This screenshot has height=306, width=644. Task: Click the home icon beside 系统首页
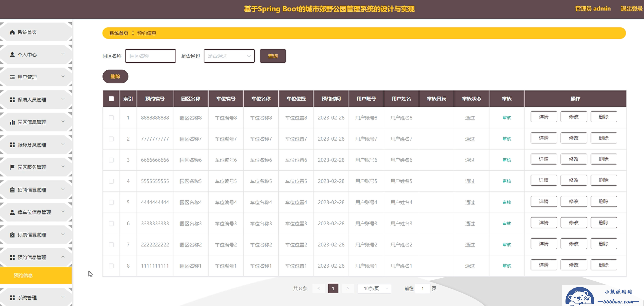click(12, 32)
